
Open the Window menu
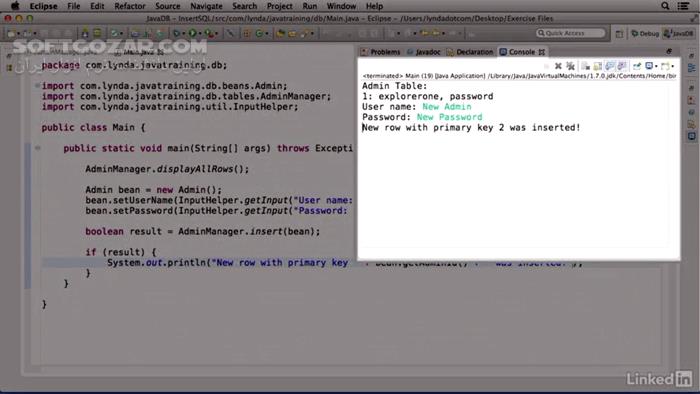[341, 6]
